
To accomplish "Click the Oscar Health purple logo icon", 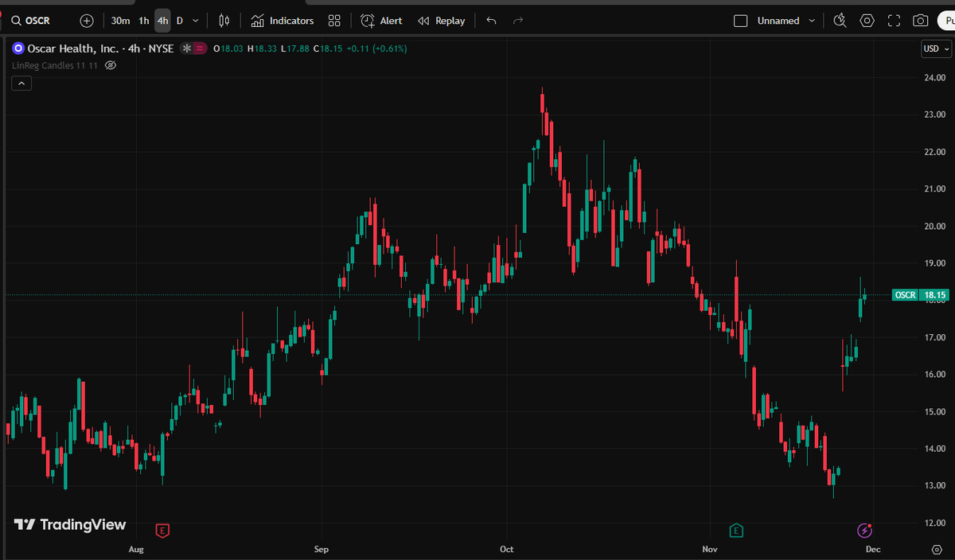I will coord(18,49).
